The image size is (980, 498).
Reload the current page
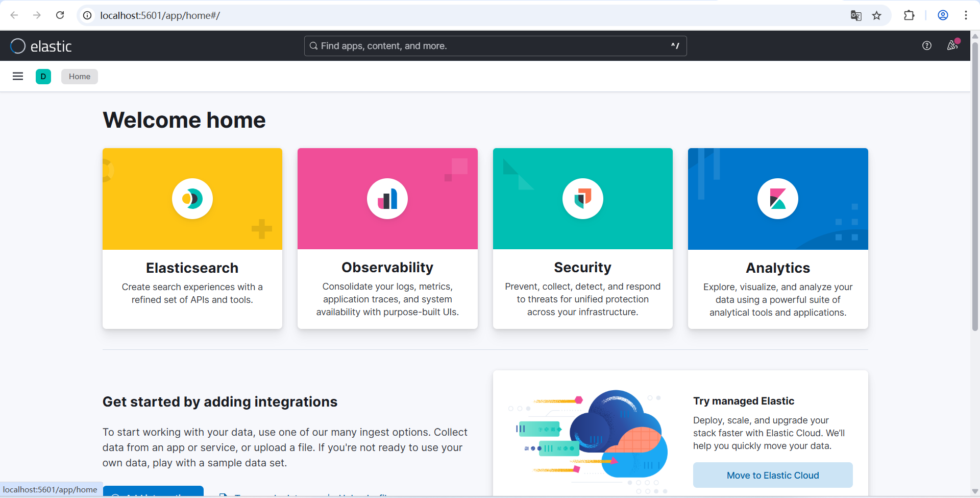click(x=60, y=15)
